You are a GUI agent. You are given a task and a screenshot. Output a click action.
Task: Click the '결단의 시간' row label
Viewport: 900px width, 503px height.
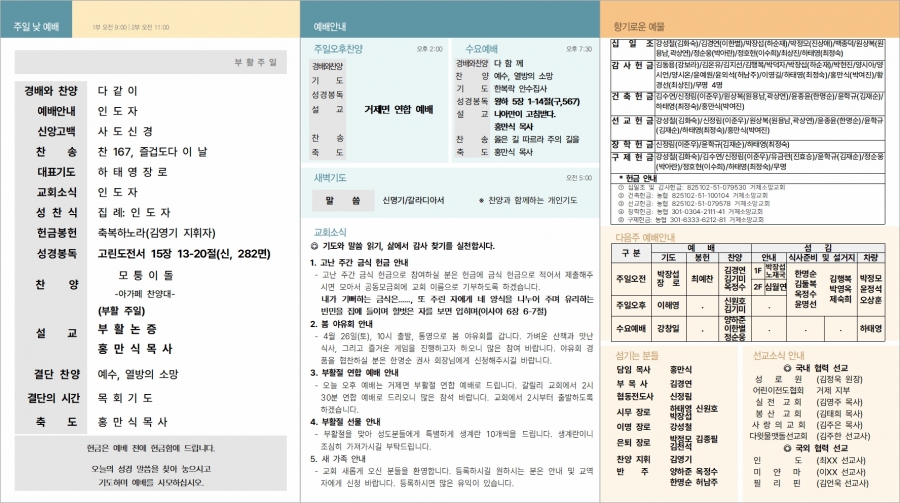click(53, 398)
